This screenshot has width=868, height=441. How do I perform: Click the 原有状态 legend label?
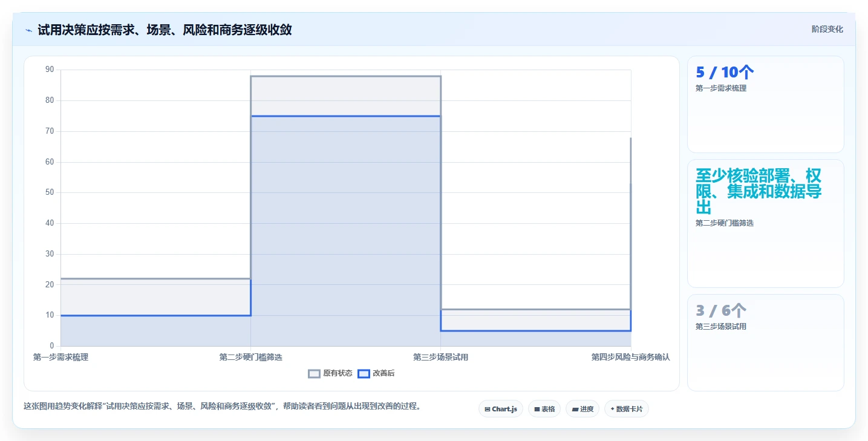(338, 374)
